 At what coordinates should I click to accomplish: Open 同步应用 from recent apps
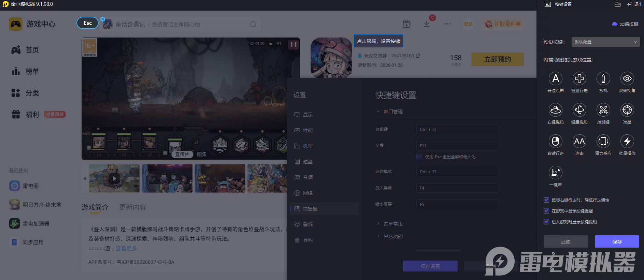(27, 242)
